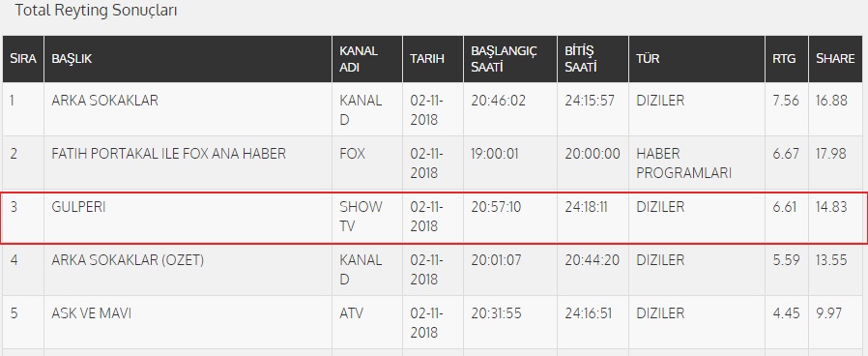
Task: Click the KANAL ADI column header
Action: click(x=367, y=59)
